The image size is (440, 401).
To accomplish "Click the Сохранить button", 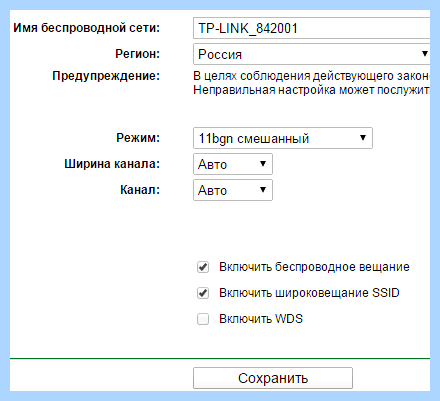I will click(273, 378).
